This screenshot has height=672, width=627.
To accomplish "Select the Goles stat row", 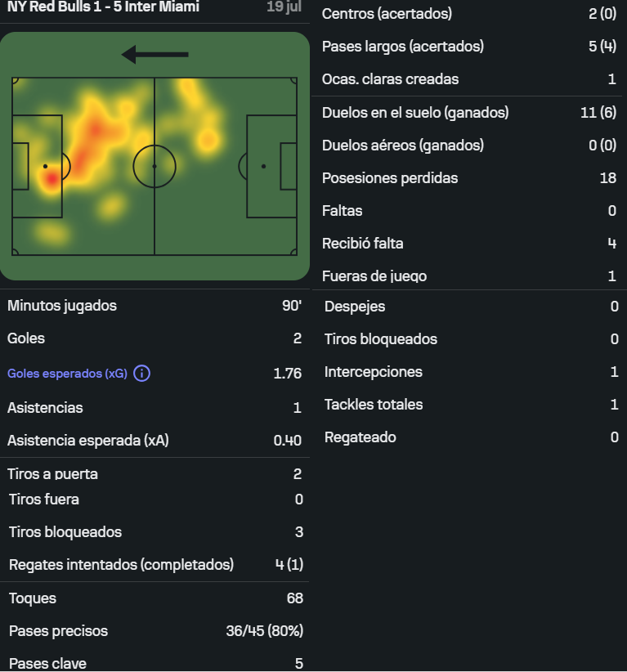I will [x=155, y=338].
